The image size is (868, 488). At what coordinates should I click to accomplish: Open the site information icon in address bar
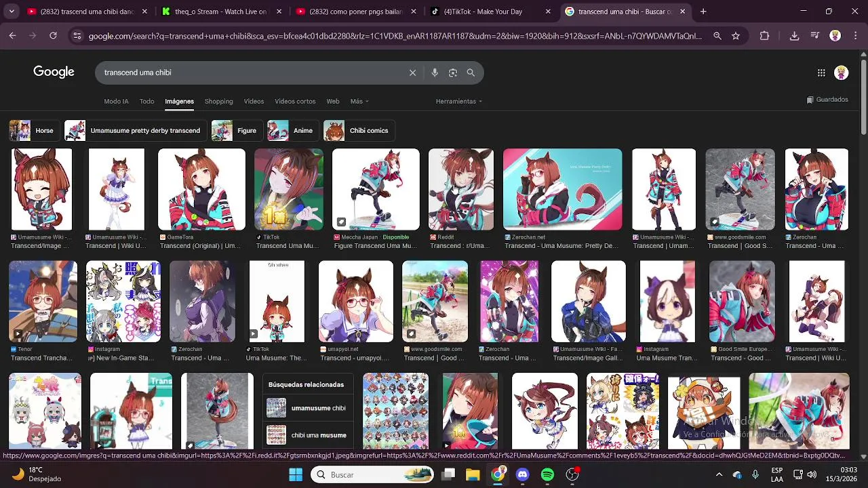click(77, 36)
